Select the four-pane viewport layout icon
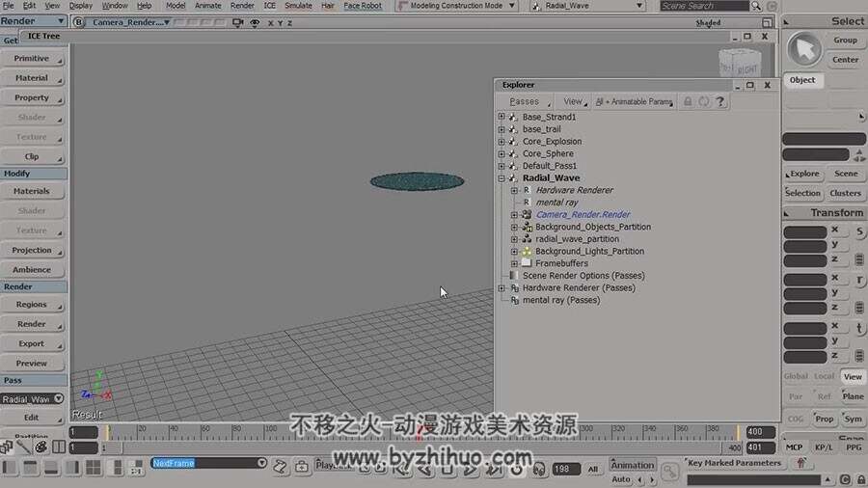The height and width of the screenshot is (488, 868). point(93,468)
